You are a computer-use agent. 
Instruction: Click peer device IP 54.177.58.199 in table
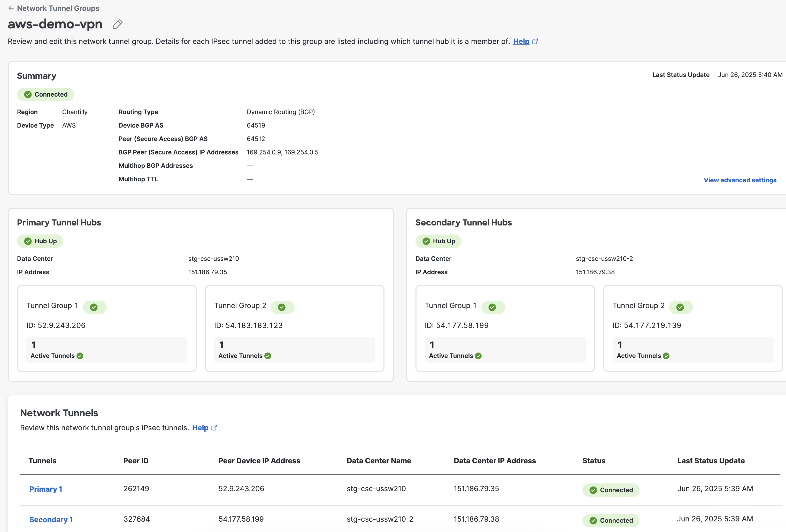(x=241, y=519)
